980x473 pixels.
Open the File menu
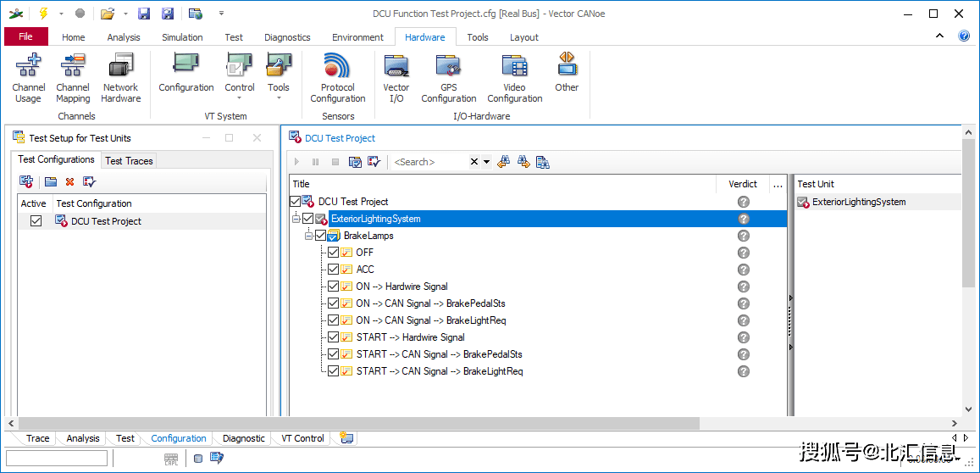pyautogui.click(x=25, y=37)
